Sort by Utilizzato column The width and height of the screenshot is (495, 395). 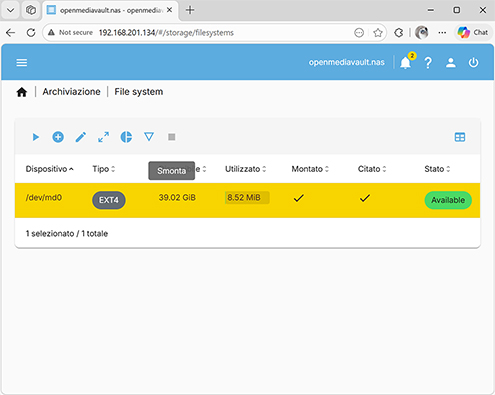(246, 169)
